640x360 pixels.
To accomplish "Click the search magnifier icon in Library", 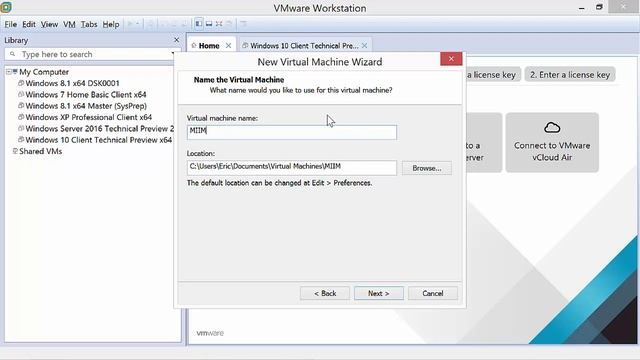I will tap(12, 54).
